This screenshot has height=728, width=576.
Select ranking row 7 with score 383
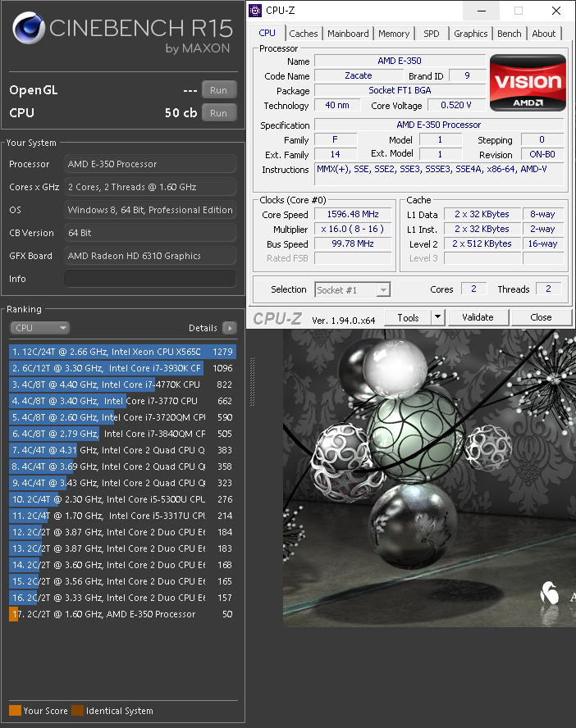(x=122, y=450)
